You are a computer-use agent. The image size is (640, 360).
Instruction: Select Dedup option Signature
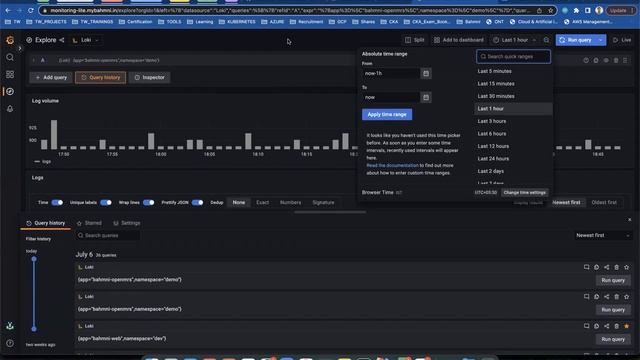pyautogui.click(x=323, y=202)
